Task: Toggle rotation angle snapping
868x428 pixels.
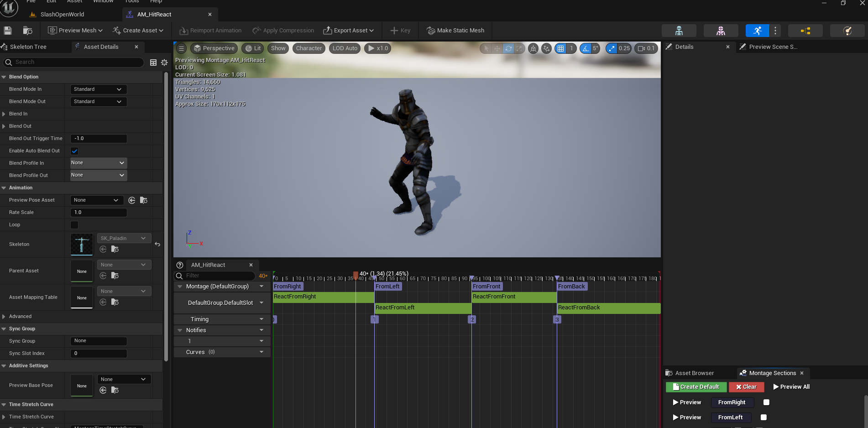Action: coord(585,48)
